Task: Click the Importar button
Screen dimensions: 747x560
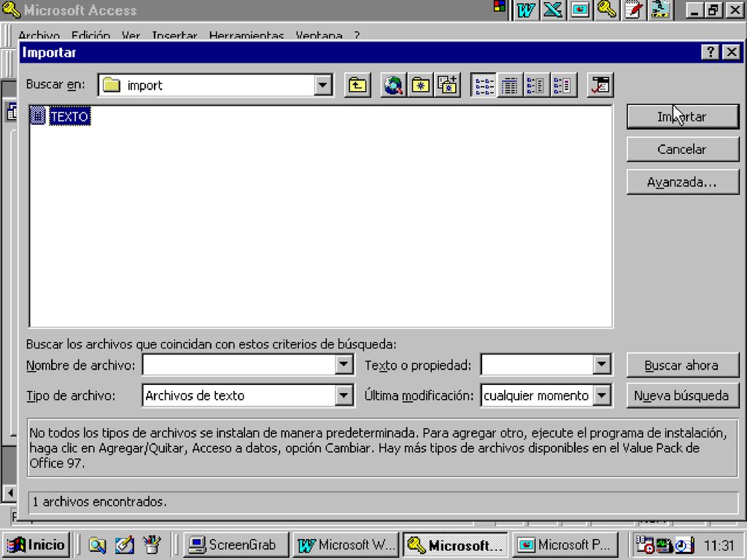Action: [x=683, y=117]
